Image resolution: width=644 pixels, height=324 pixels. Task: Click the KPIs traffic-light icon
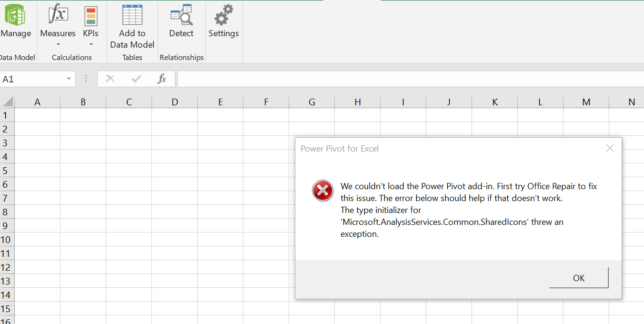point(91,16)
